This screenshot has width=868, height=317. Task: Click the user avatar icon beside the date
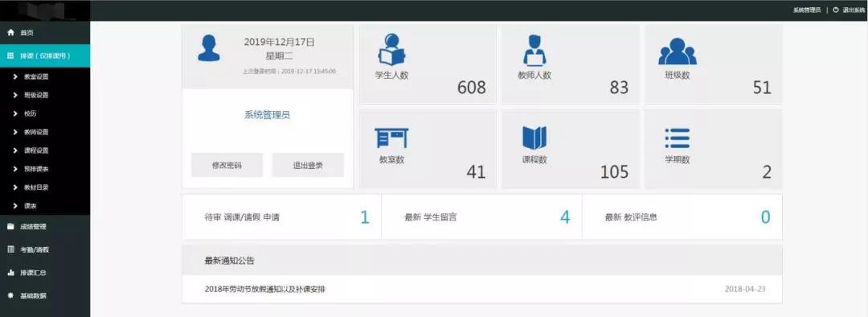pyautogui.click(x=209, y=48)
